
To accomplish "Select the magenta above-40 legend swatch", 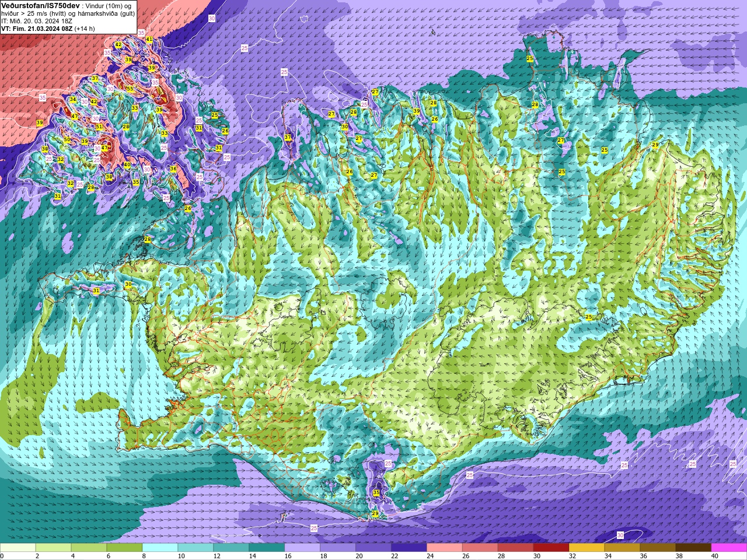I will click(729, 548).
